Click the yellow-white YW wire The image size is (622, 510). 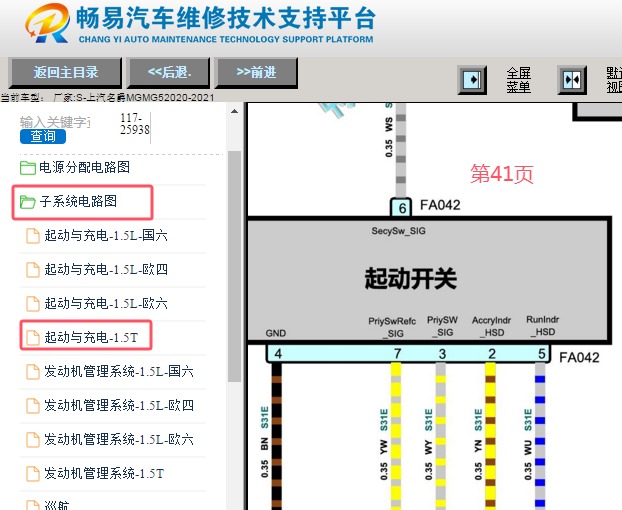(396, 436)
